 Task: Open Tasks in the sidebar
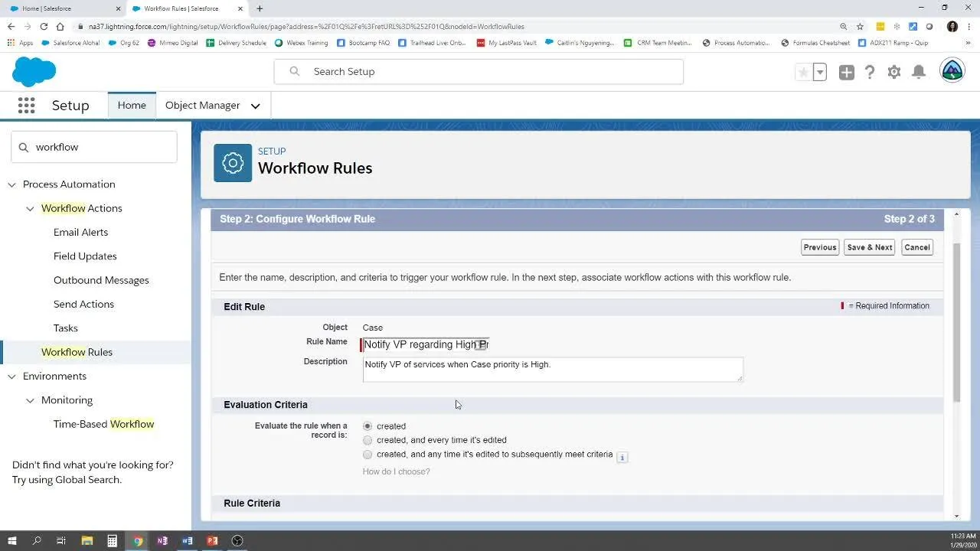tap(66, 328)
